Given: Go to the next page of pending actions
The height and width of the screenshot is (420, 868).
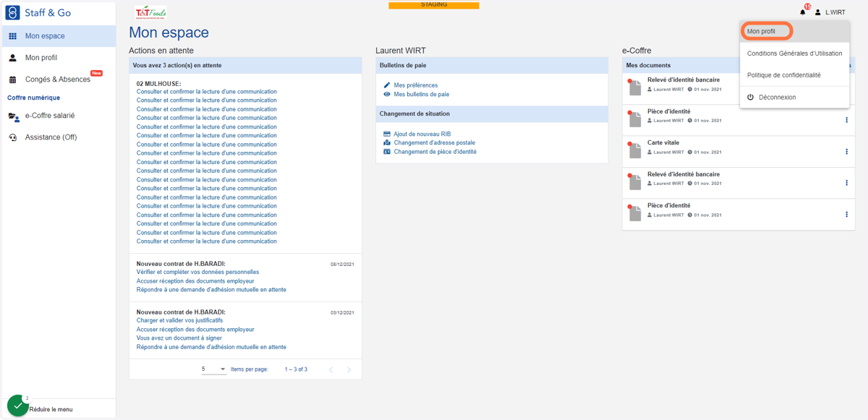Looking at the screenshot, I should (x=349, y=369).
